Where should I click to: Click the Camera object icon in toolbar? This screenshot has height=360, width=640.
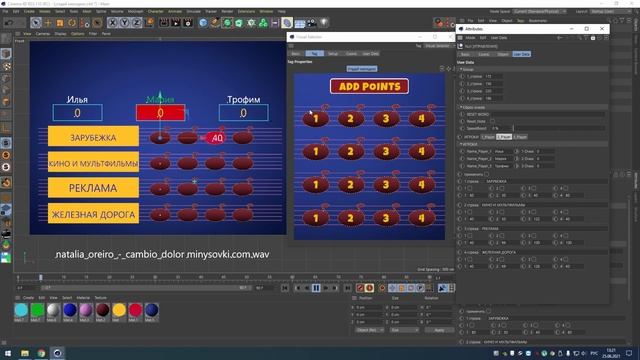tap(312, 23)
